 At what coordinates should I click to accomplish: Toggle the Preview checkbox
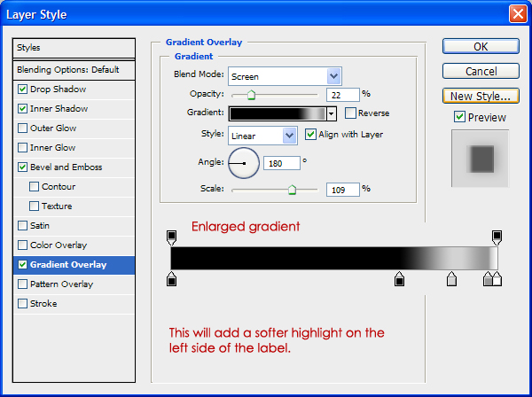tap(459, 117)
